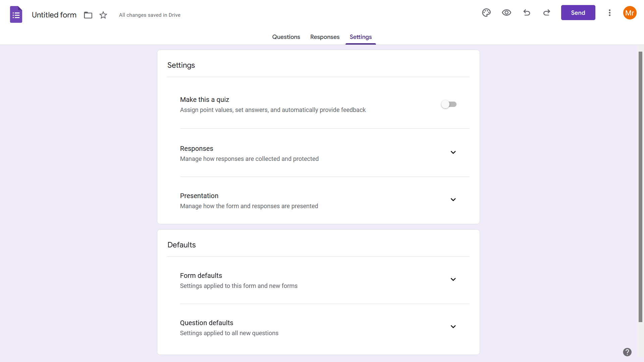Expand the Responses settings section
This screenshot has height=362, width=644.
point(453,153)
